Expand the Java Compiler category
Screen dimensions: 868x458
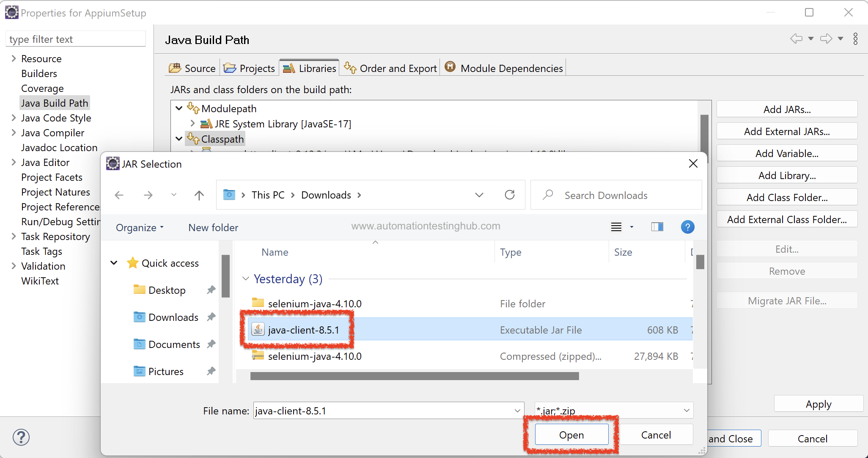click(x=14, y=132)
